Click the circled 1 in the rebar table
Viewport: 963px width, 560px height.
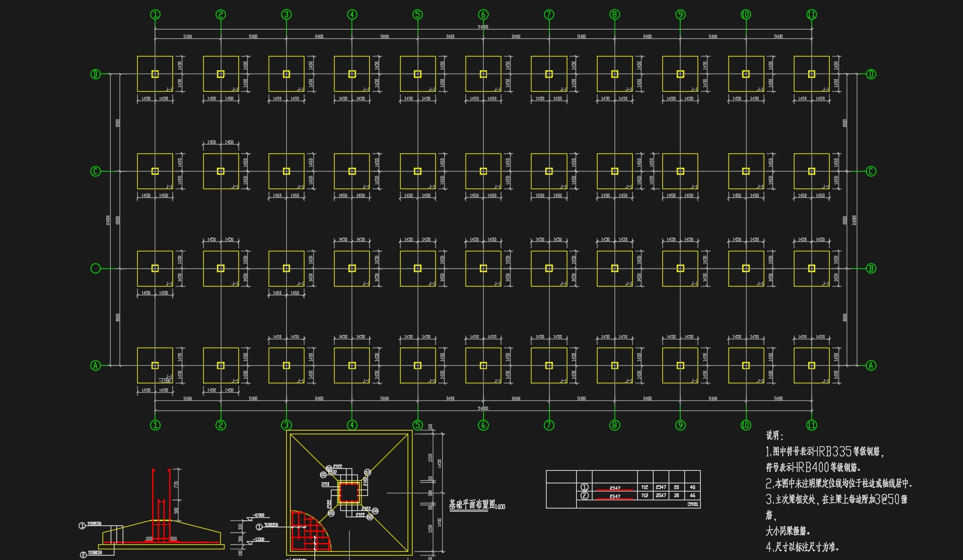pos(584,487)
